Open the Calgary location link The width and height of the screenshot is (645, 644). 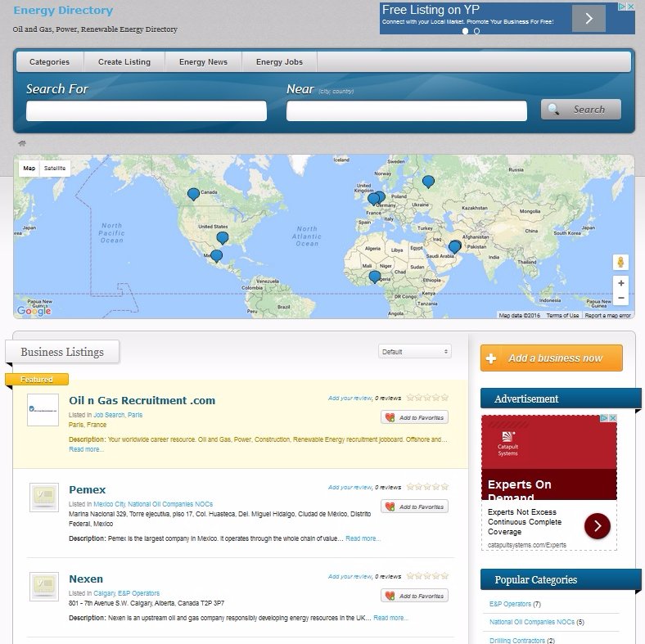coord(105,593)
